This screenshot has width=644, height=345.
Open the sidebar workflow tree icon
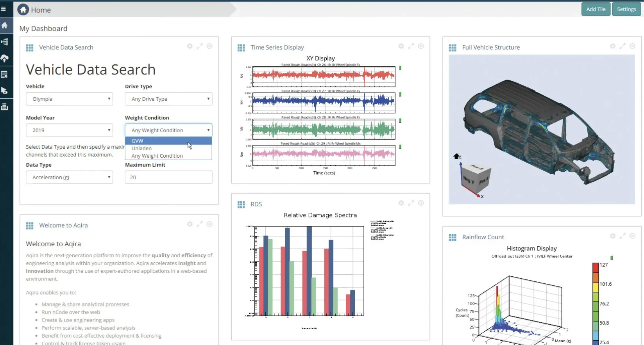coord(5,42)
